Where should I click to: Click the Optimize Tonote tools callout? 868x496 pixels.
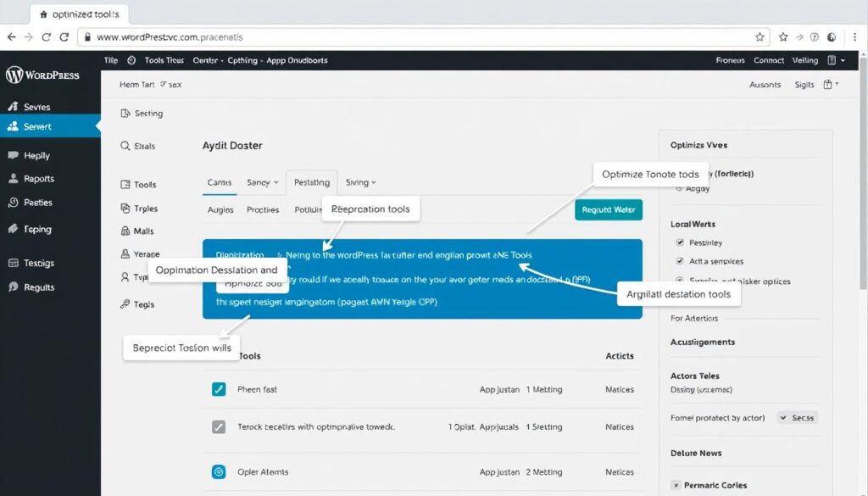click(650, 174)
